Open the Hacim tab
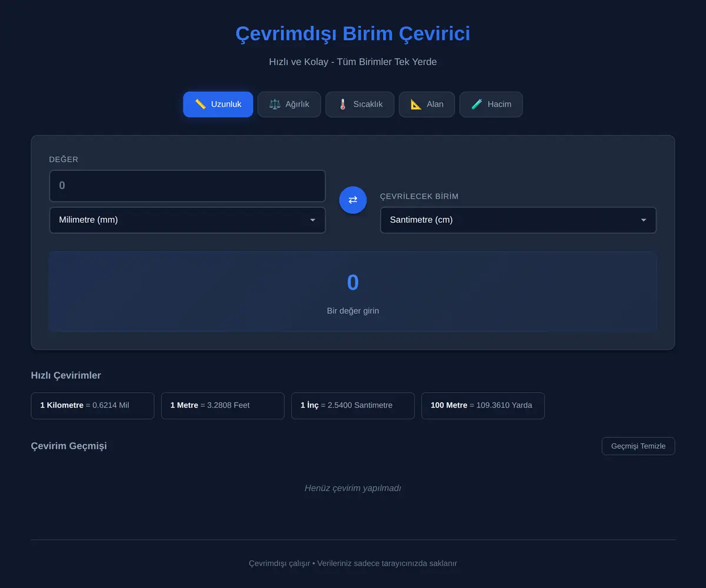This screenshot has height=588, width=706. 491,104
